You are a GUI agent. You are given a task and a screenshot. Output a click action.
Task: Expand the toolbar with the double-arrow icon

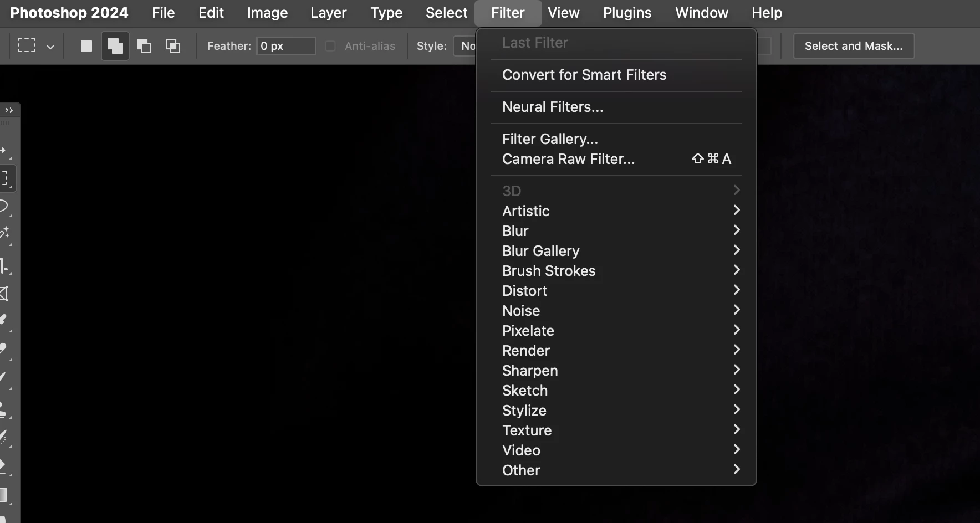click(8, 110)
